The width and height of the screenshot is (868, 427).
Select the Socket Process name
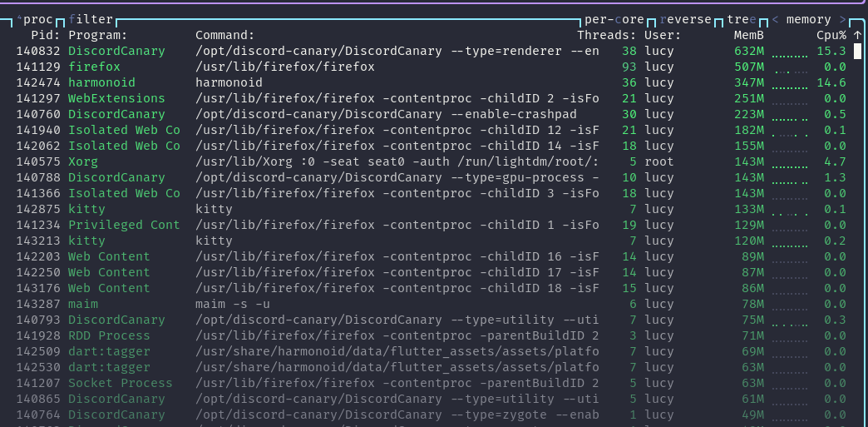click(120, 383)
